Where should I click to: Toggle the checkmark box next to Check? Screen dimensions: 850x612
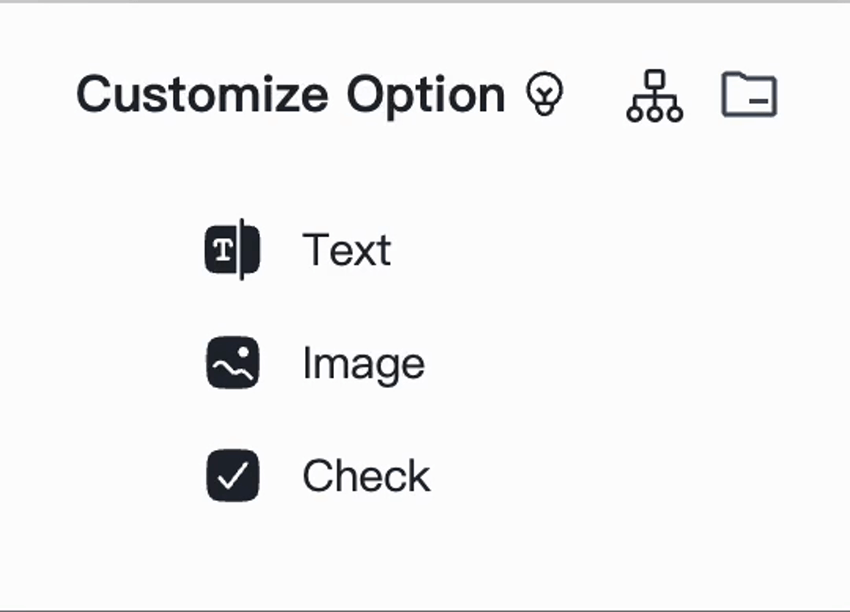click(x=231, y=474)
